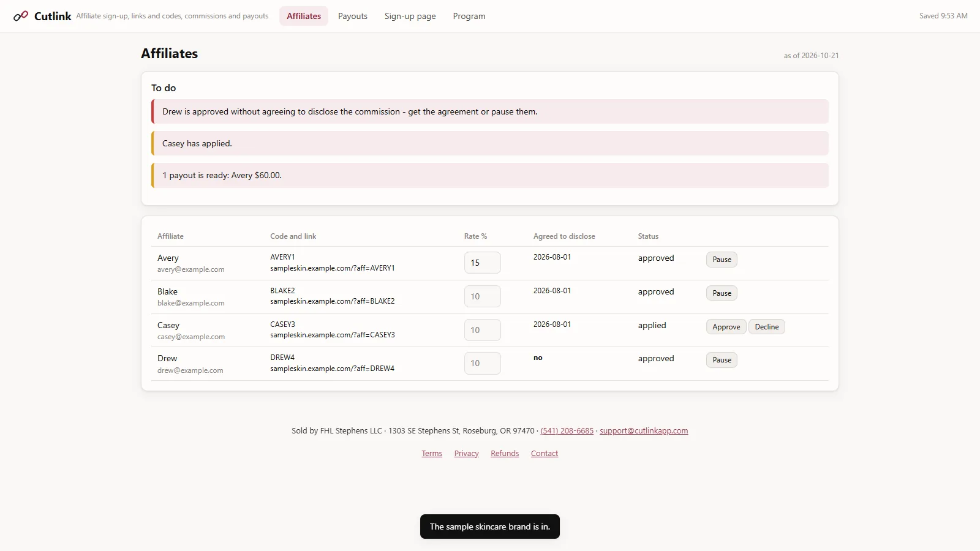Click the AVERY1 affiliate code

(x=282, y=257)
